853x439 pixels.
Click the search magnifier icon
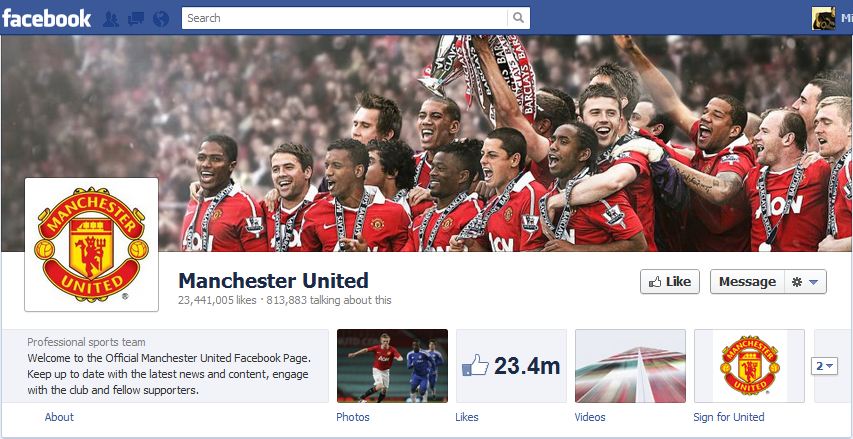point(518,18)
